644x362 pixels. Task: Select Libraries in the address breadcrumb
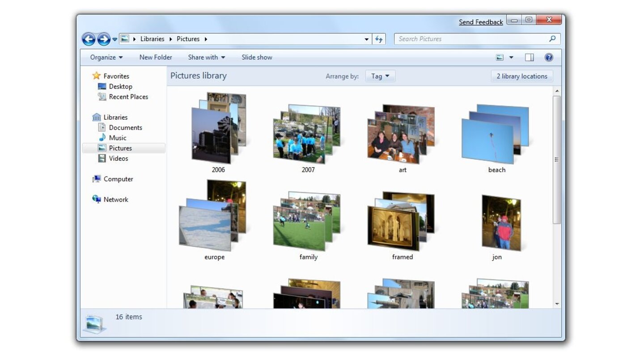click(x=152, y=39)
